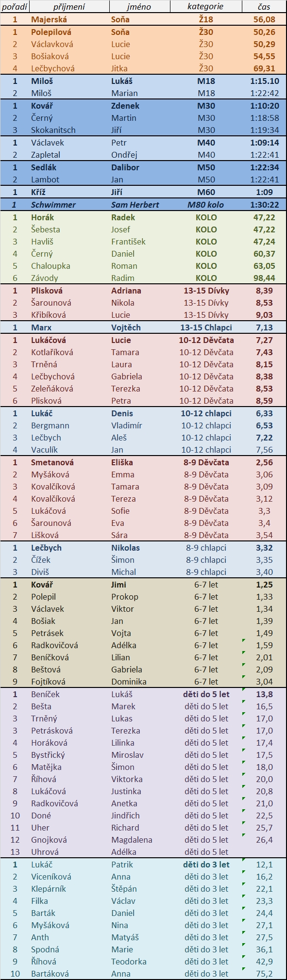Click the empty time cell for Uhrová

[x=264, y=852]
